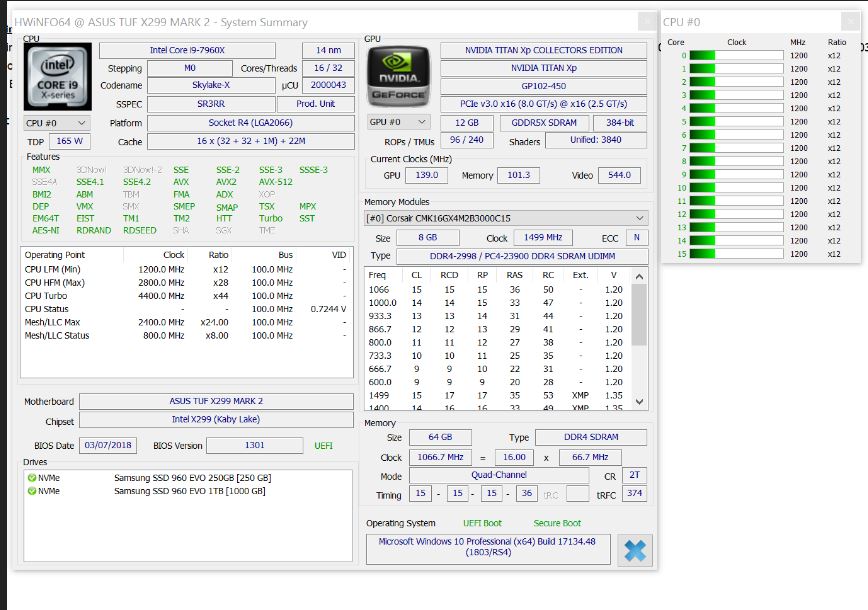
Task: Click the CPU Turbo operating point row
Action: coord(186,296)
